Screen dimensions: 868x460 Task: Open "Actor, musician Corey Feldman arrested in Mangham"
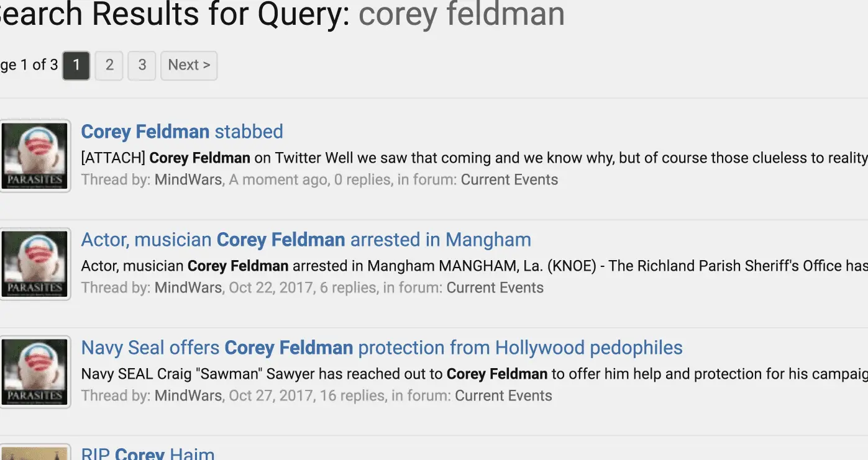(306, 240)
